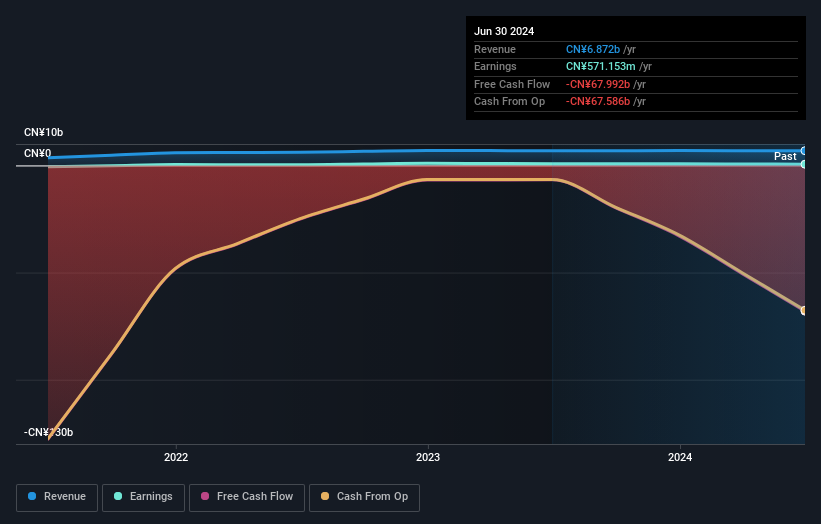821x524 pixels.
Task: Click the 2023 x-axis label
Action: click(428, 457)
